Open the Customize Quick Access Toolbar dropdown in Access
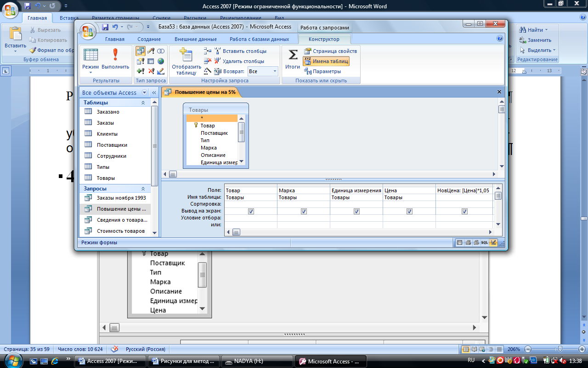Image resolution: width=588 pixels, height=368 pixels. [x=148, y=27]
